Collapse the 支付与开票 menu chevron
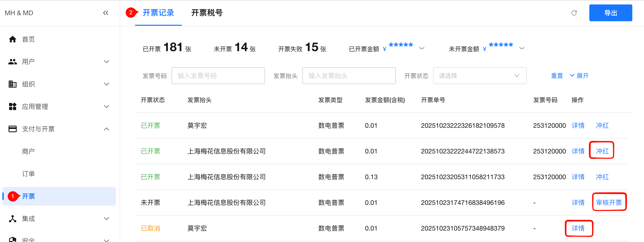This screenshot has height=242, width=644. click(107, 129)
